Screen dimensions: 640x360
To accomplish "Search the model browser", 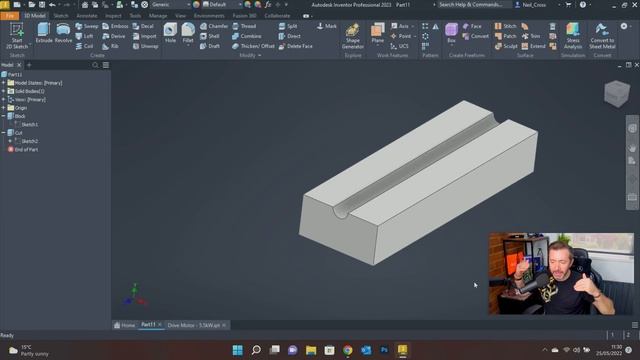I will click(x=95, y=65).
